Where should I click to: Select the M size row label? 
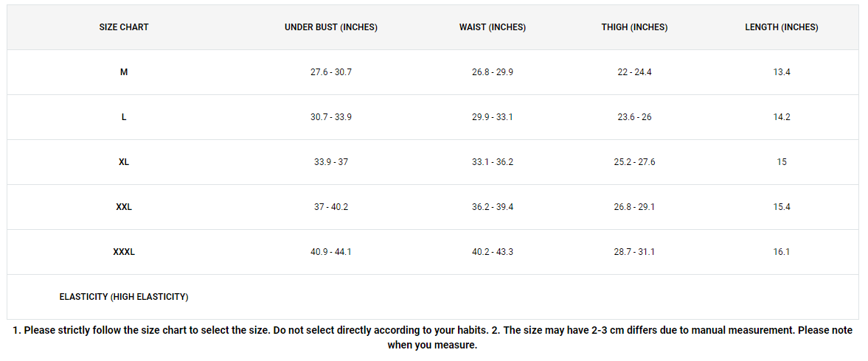[x=124, y=72]
